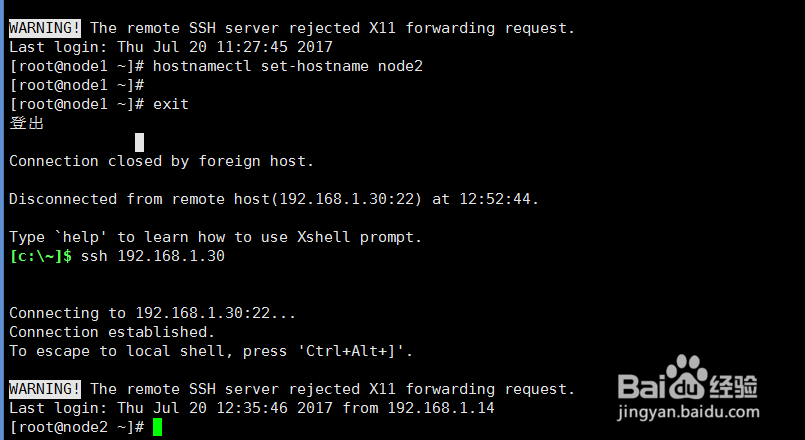The width and height of the screenshot is (805, 440).
Task: Click the "Last login" line ending in 11:27:45 2017
Action: click(x=171, y=47)
